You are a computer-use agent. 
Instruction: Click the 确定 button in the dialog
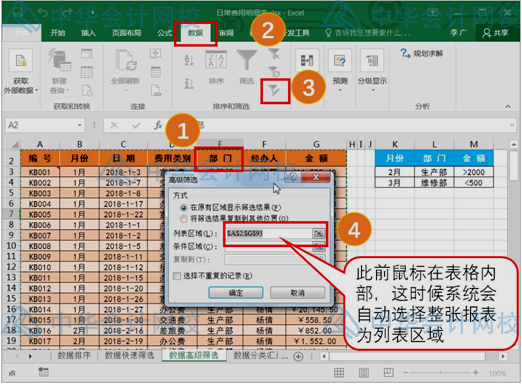tap(236, 293)
